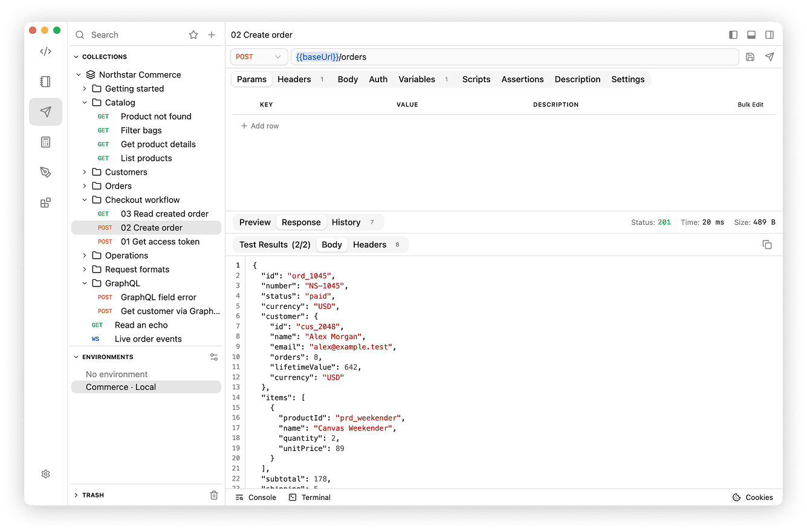This screenshot has width=807, height=532.
Task: Add row to params table
Action: 260,126
